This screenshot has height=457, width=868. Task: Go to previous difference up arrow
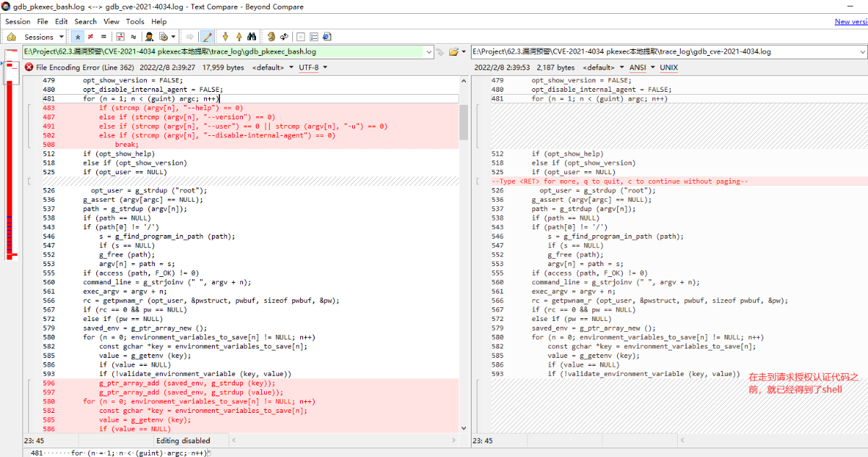coord(239,36)
